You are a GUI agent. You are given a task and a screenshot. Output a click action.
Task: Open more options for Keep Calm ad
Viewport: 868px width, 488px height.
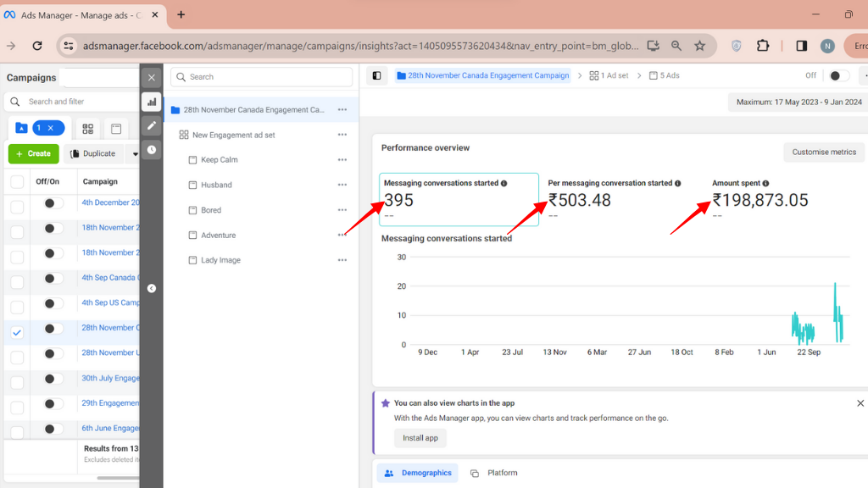click(x=342, y=160)
